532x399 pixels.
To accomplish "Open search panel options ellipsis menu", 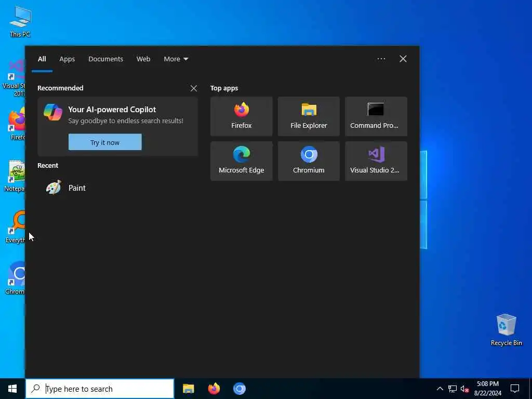I will point(381,59).
